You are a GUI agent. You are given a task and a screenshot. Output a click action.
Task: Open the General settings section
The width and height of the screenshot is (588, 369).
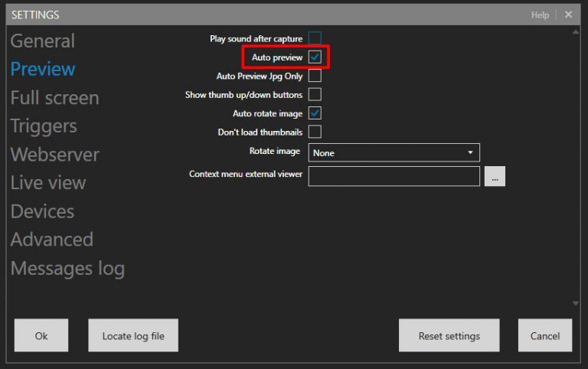point(43,41)
